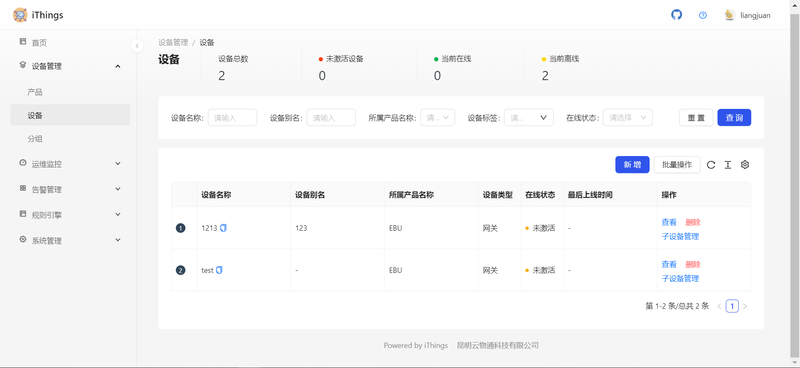Click the 系统管理 sidebar icon

(22, 239)
